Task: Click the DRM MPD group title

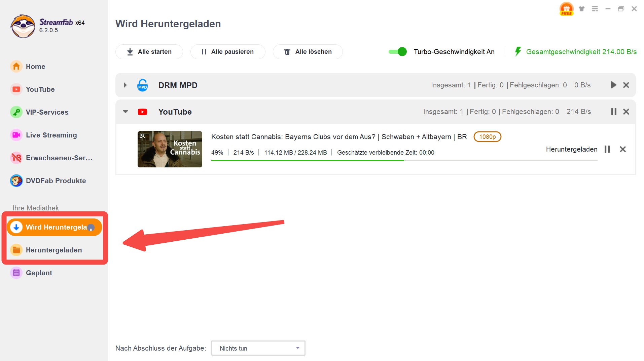Action: pyautogui.click(x=178, y=85)
